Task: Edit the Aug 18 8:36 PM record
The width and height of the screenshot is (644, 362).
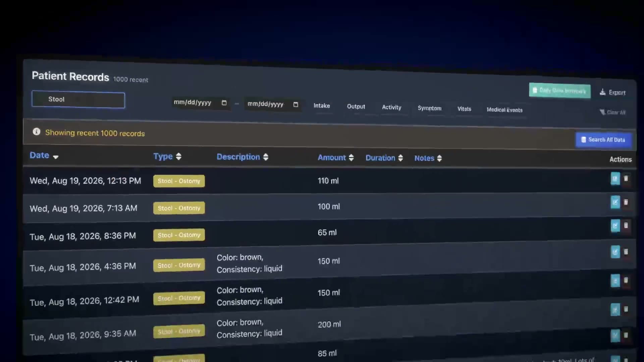Action: (615, 226)
